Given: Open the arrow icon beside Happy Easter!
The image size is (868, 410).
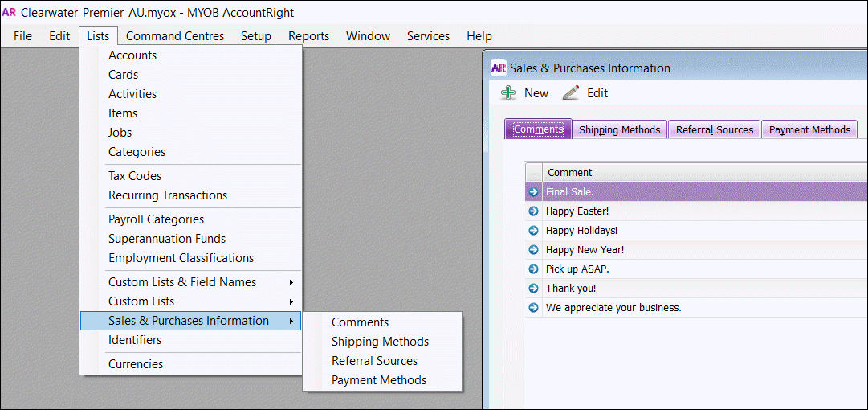Looking at the screenshot, I should point(533,211).
